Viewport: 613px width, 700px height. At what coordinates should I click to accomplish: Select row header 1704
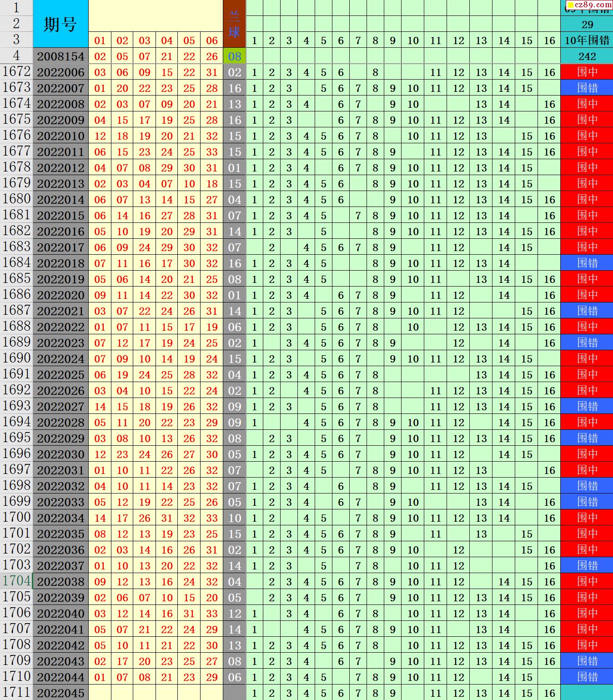[16, 581]
